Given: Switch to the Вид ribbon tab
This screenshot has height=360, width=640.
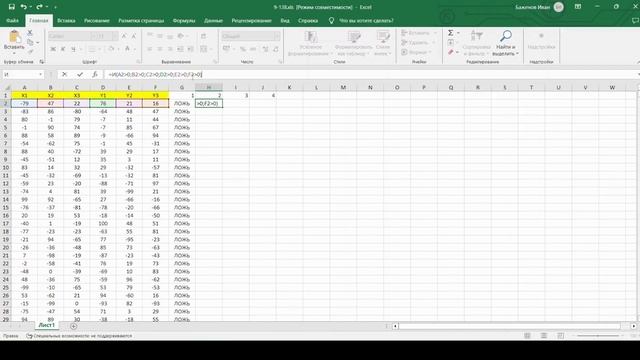Looking at the screenshot, I should (x=285, y=20).
